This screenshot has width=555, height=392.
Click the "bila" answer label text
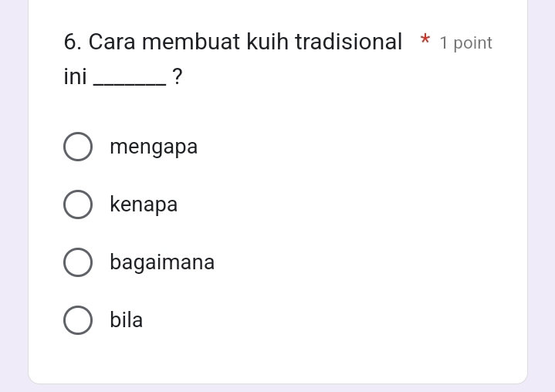click(127, 320)
